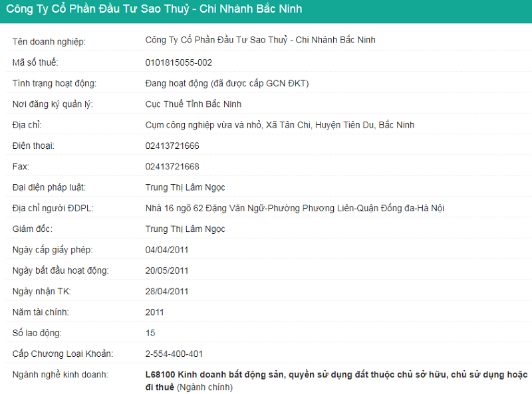
Task: Click the 'Mã số thuế:' label
Action: click(x=35, y=62)
